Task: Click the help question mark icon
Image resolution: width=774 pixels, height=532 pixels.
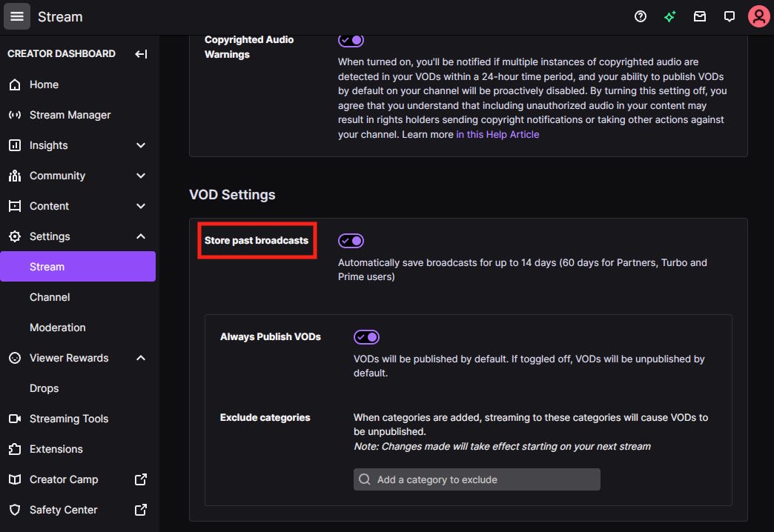Action: (x=640, y=16)
